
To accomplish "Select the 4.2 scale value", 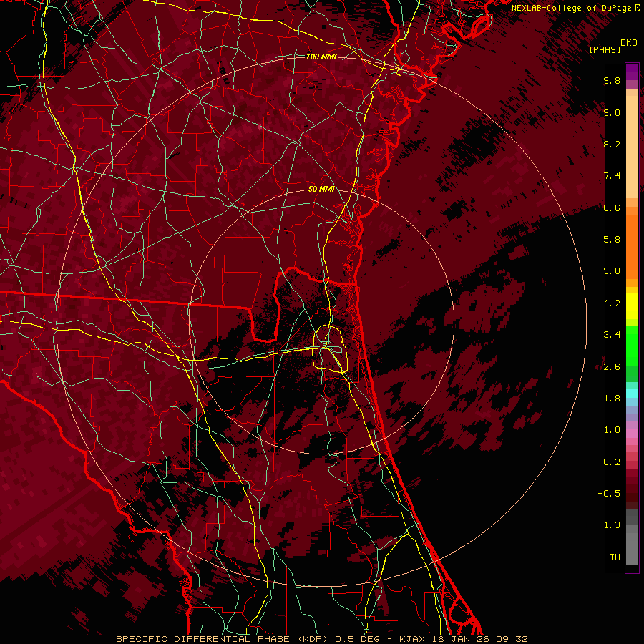I will [612, 303].
